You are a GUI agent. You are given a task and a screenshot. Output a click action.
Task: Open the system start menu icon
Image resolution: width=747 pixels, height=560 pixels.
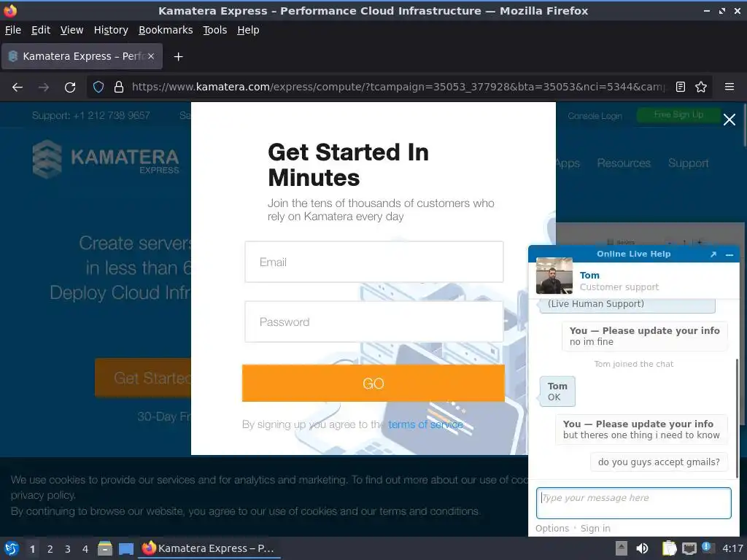pos(12,548)
